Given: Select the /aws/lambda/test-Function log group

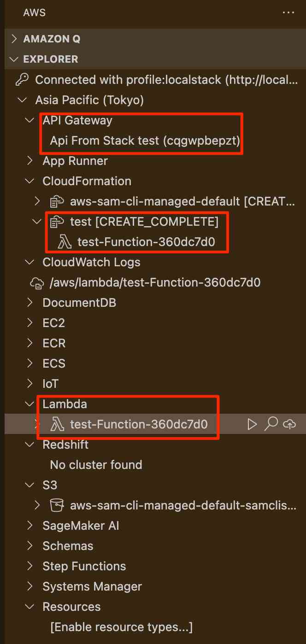Looking at the screenshot, I should coord(155,282).
